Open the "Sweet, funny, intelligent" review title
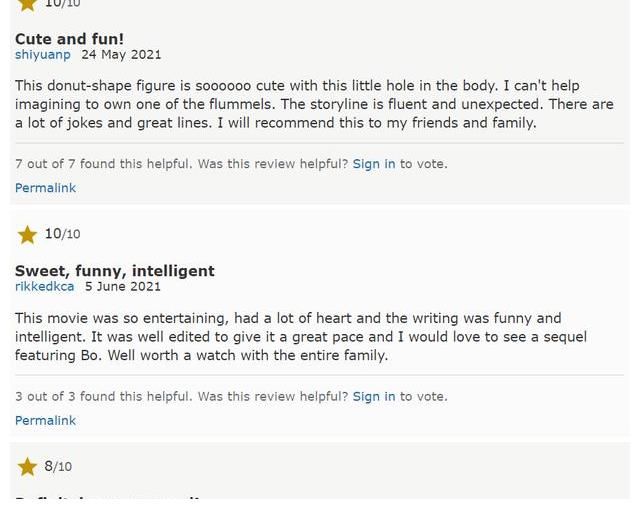640x519 pixels. pos(114,271)
